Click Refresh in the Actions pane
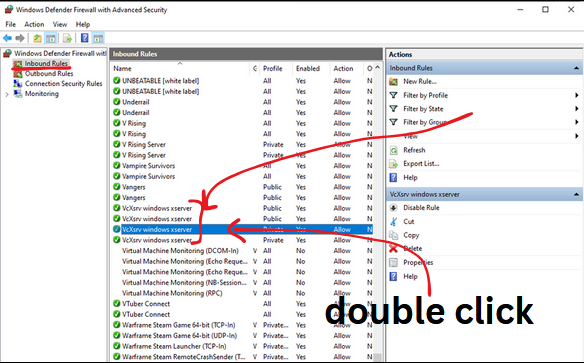Screen dimensions: 584x363 point(414,150)
